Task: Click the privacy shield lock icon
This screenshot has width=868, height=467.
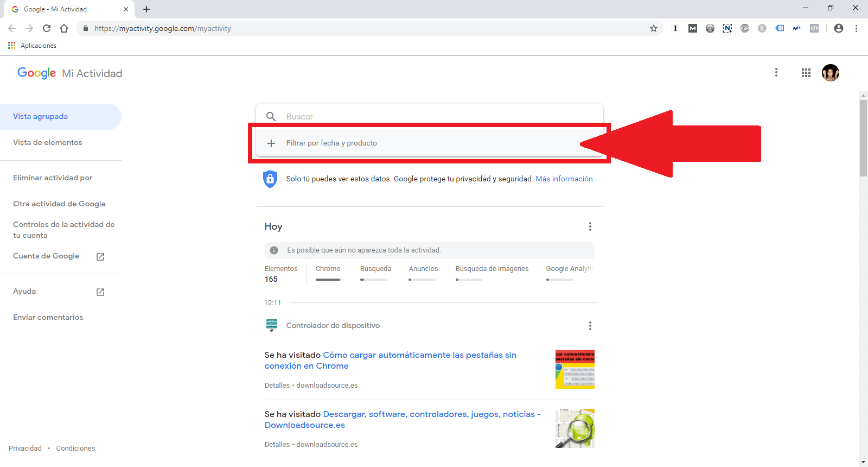Action: pyautogui.click(x=270, y=179)
